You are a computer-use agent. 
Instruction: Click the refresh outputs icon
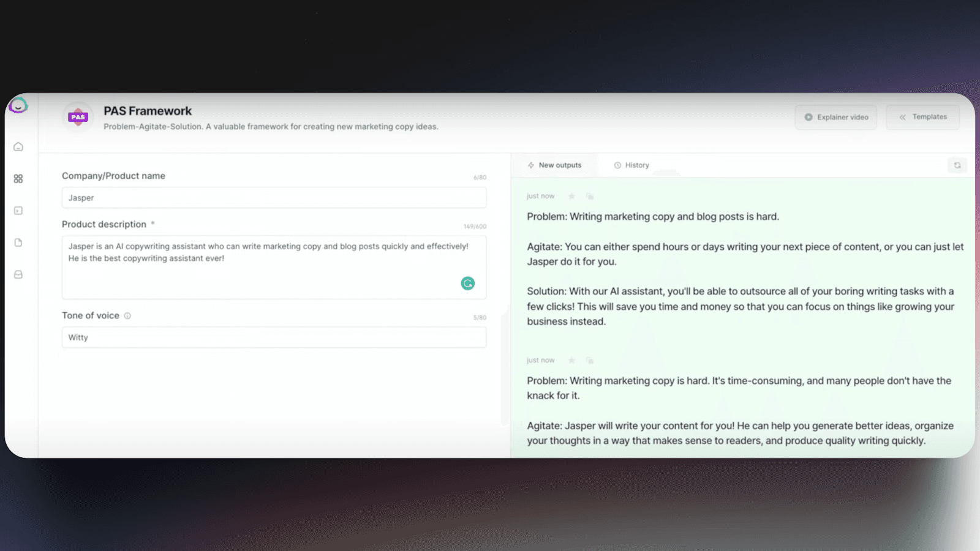(957, 165)
